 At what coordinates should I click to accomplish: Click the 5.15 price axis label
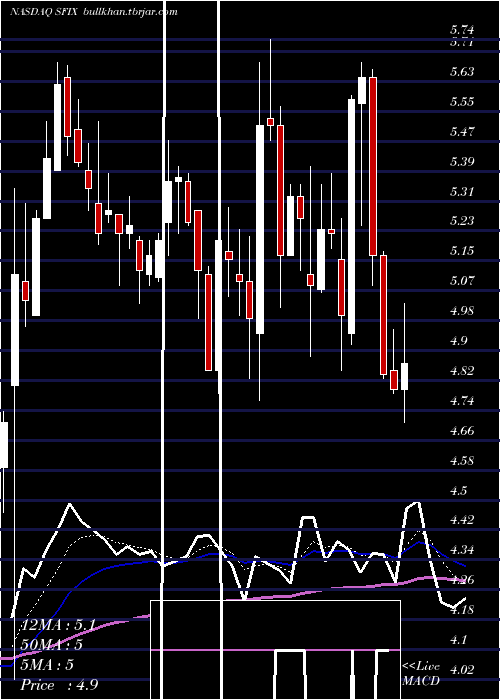462,250
